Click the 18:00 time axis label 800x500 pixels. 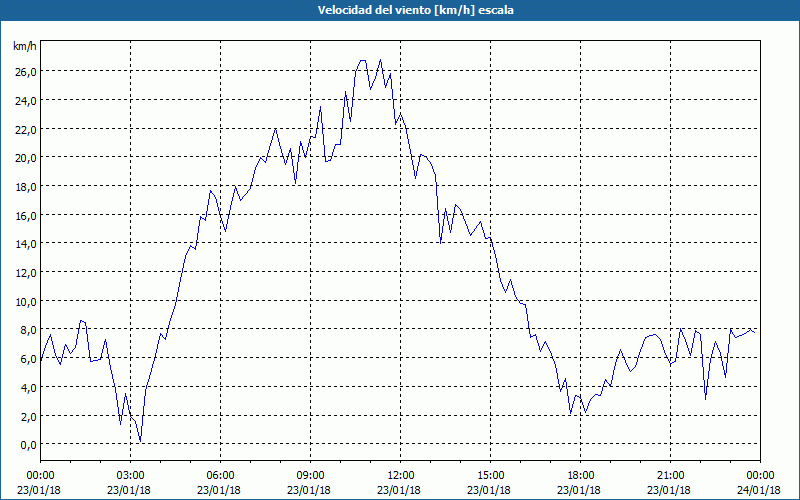point(580,476)
